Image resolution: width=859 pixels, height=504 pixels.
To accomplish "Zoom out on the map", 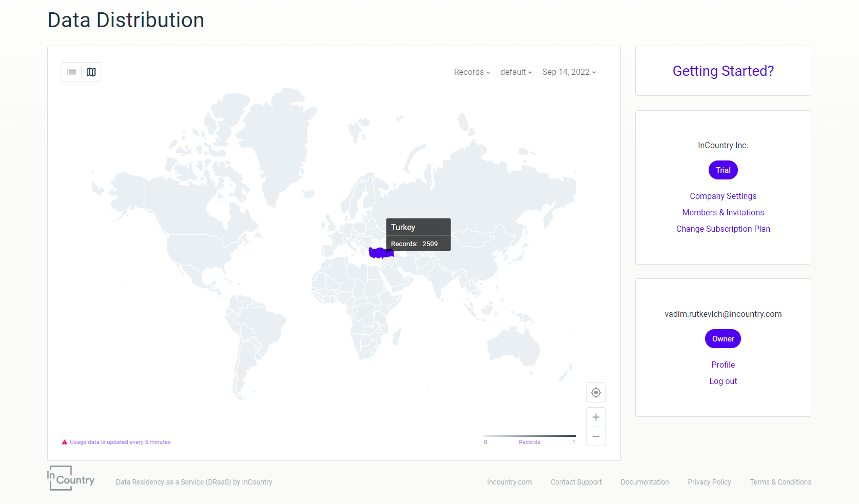I will pyautogui.click(x=596, y=436).
